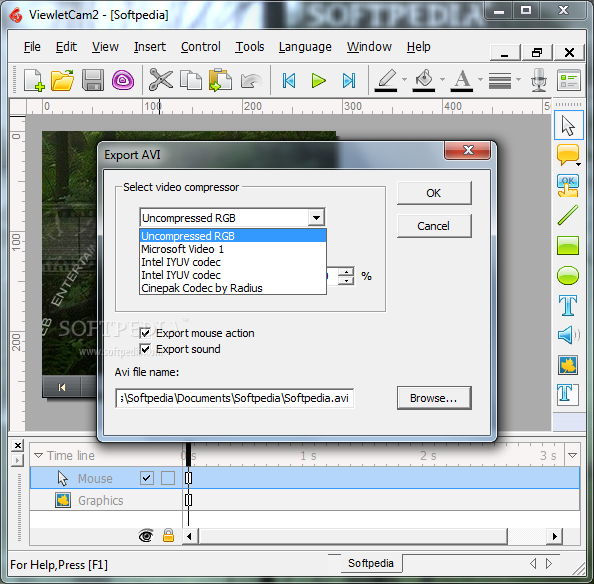Click the Undo arrow icon
The image size is (594, 584).
coord(251,81)
